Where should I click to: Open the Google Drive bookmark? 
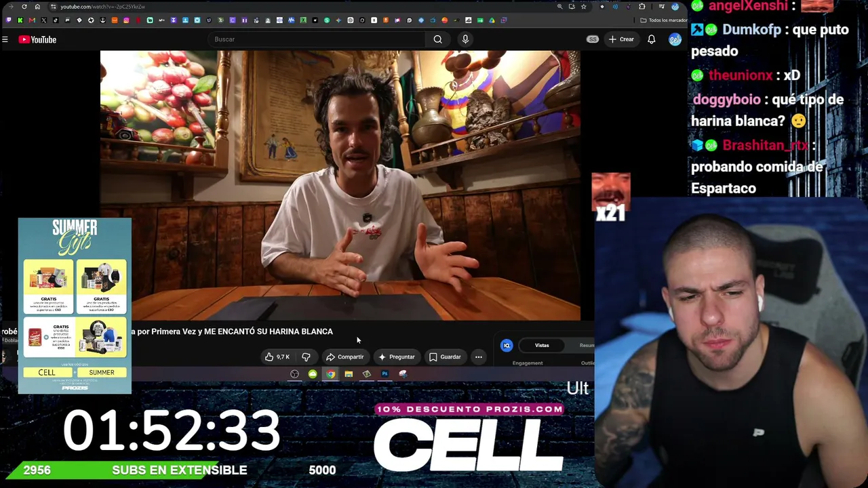tap(492, 20)
